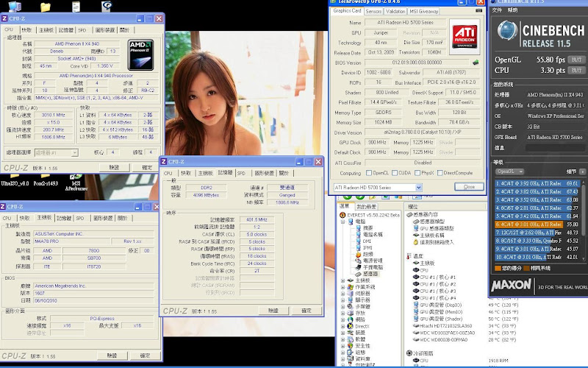Enable the DirectCompute checkbox in GPU-Z
588x368 pixels.
click(440, 173)
